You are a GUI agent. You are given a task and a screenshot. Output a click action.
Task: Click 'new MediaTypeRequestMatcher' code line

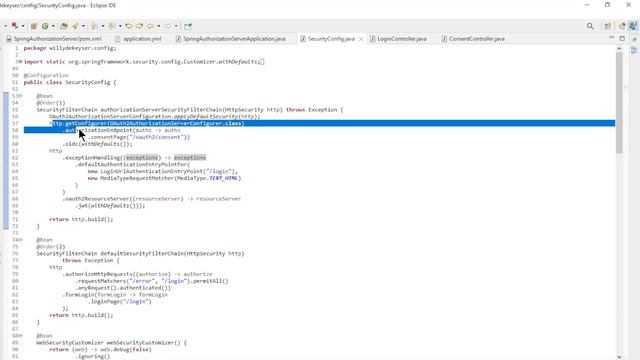164,178
